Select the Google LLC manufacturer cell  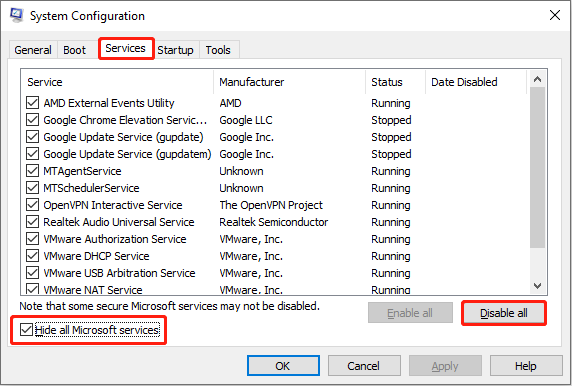click(x=246, y=120)
